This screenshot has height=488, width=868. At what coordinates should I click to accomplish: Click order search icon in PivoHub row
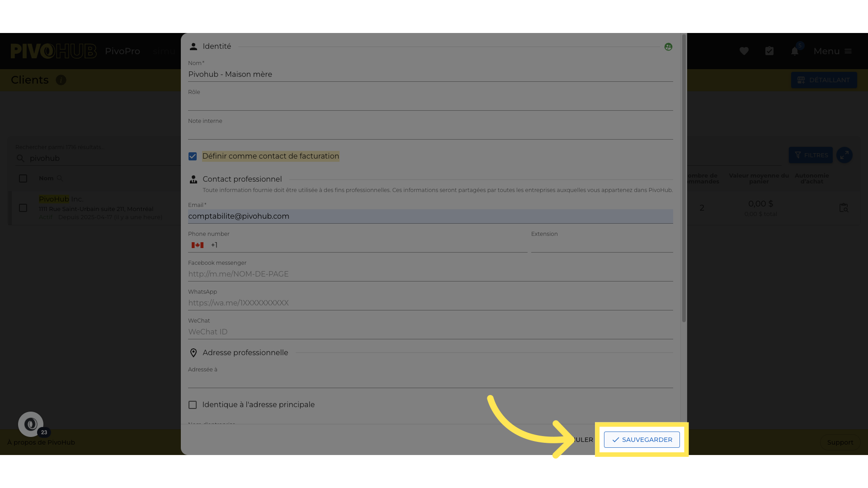(844, 208)
